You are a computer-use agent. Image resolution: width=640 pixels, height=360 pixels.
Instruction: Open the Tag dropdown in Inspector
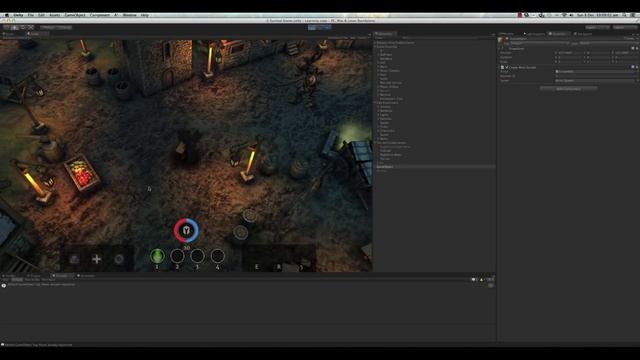pos(540,43)
